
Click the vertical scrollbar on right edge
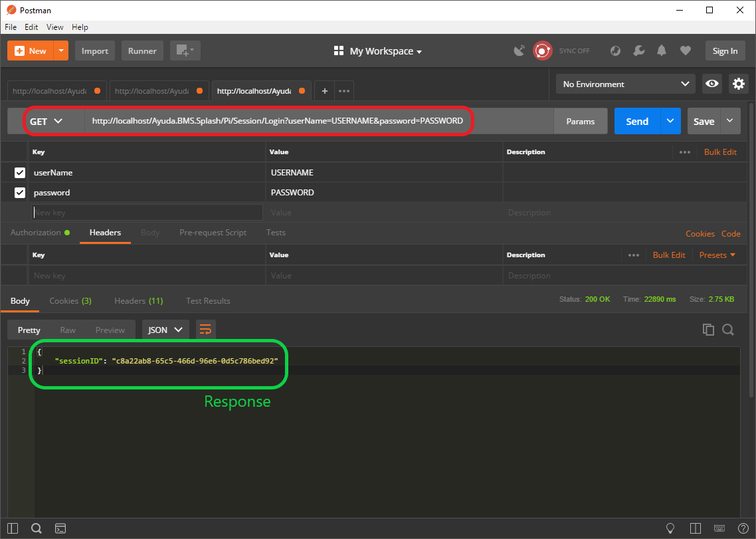(x=751, y=251)
